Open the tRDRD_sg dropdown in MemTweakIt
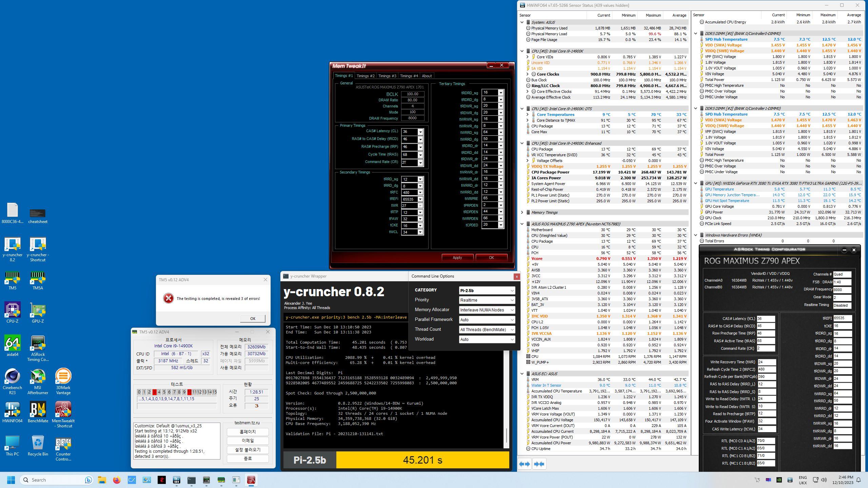The image size is (868, 488). [x=500, y=93]
